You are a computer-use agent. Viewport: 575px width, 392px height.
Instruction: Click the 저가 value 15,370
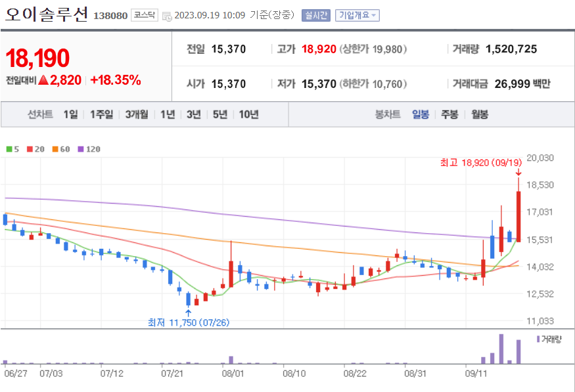click(x=319, y=84)
